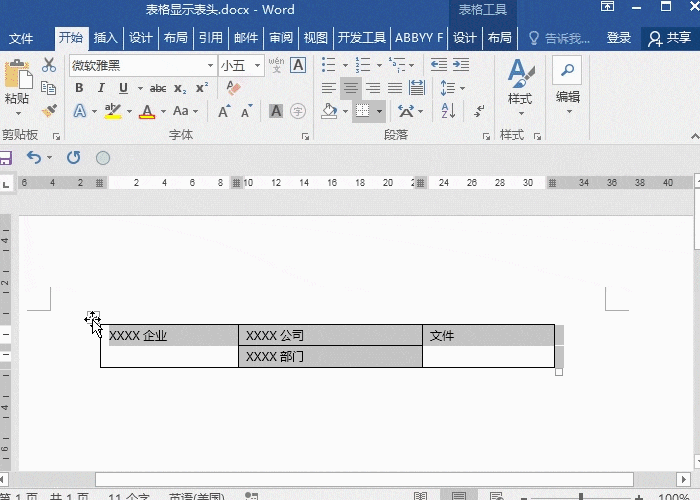Switch to the 引用 (References) tab
This screenshot has height=500, width=700.
[211, 38]
